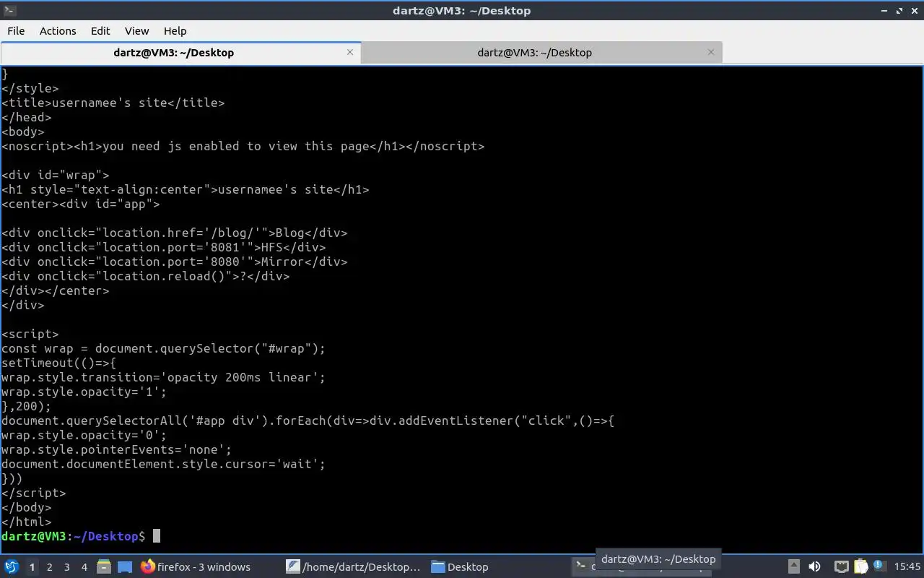The image size is (924, 578).
Task: Click the 15:45 clock
Action: click(907, 567)
